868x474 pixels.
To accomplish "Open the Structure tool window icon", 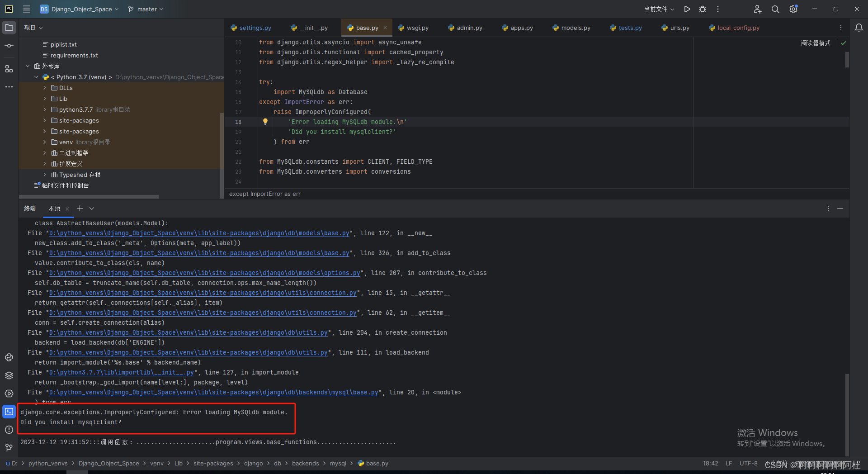I will (x=9, y=69).
